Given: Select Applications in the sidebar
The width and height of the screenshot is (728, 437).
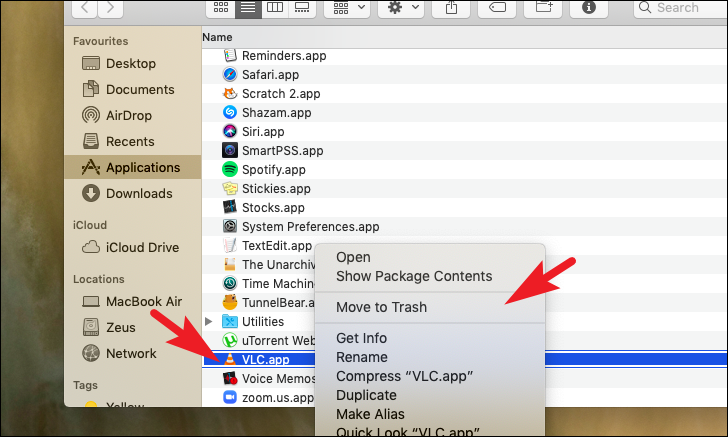Looking at the screenshot, I should click(x=133, y=167).
